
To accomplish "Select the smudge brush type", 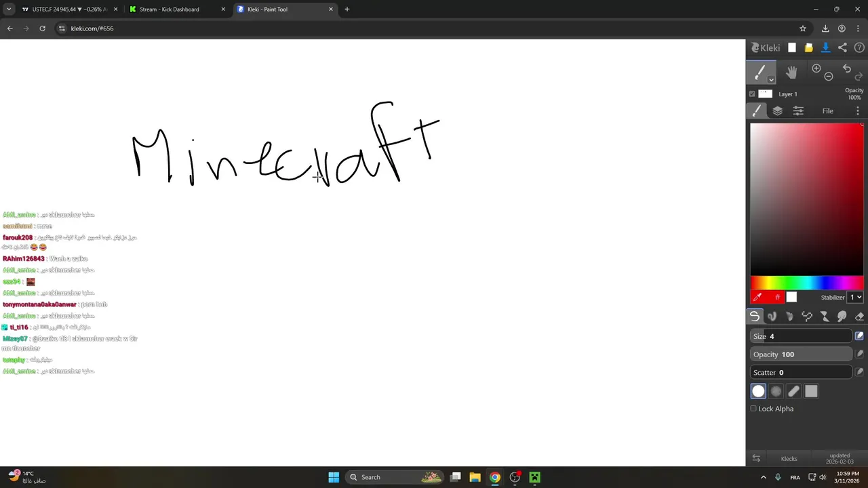I will pyautogui.click(x=842, y=316).
